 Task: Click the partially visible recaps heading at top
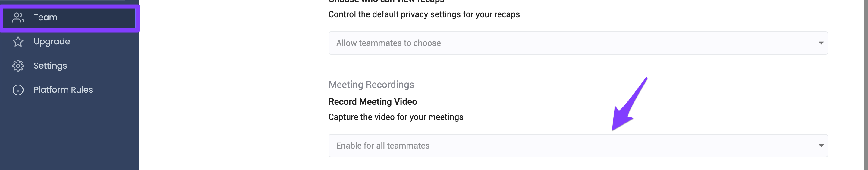(x=386, y=1)
